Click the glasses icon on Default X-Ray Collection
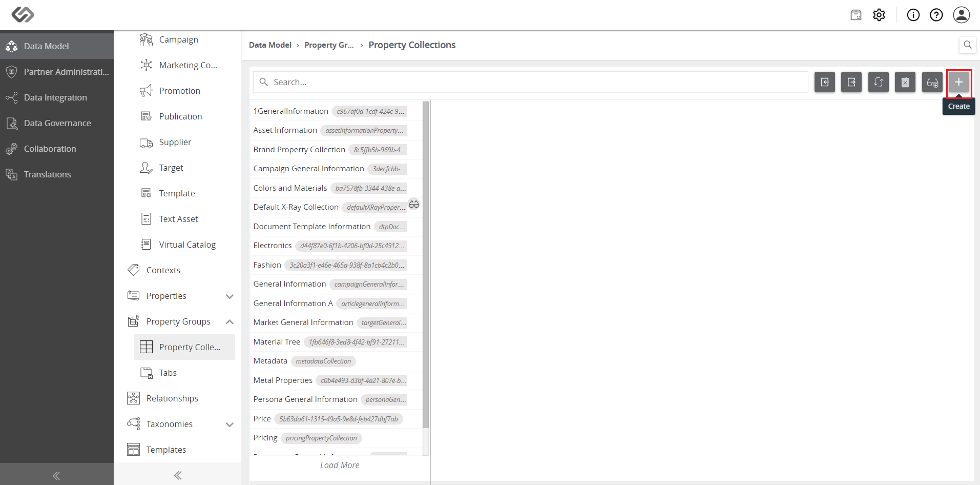This screenshot has width=980, height=485. [414, 204]
